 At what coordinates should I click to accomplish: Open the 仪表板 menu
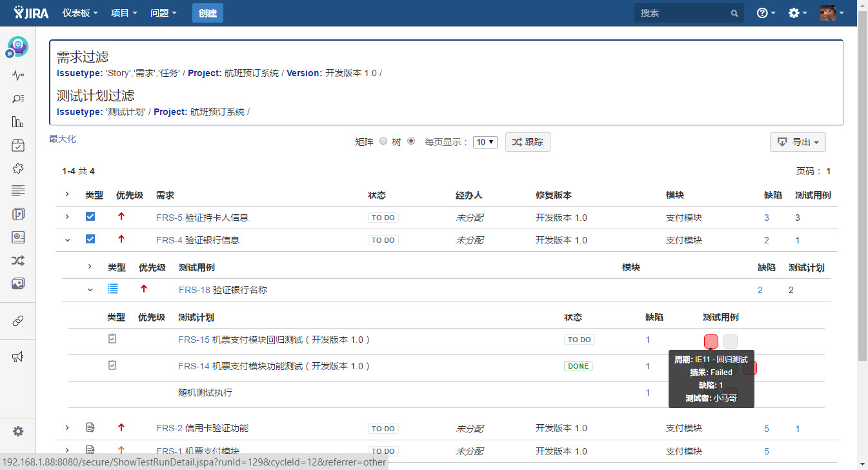(x=80, y=13)
